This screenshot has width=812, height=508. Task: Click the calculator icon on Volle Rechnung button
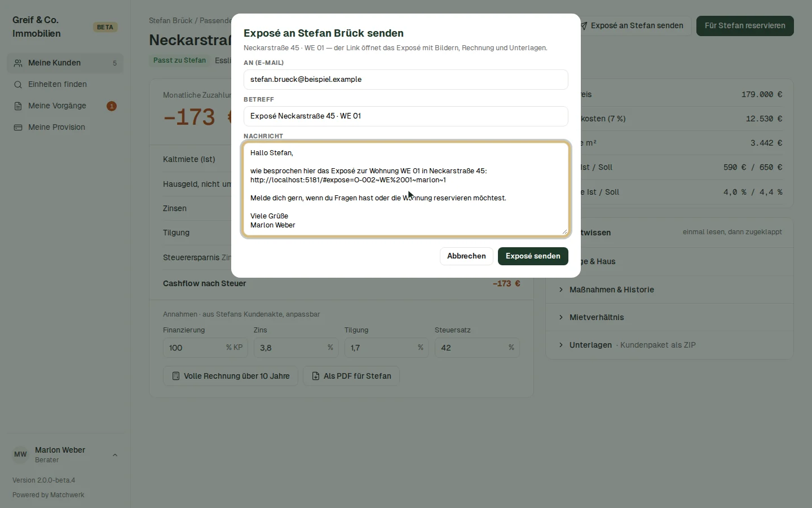click(x=176, y=376)
